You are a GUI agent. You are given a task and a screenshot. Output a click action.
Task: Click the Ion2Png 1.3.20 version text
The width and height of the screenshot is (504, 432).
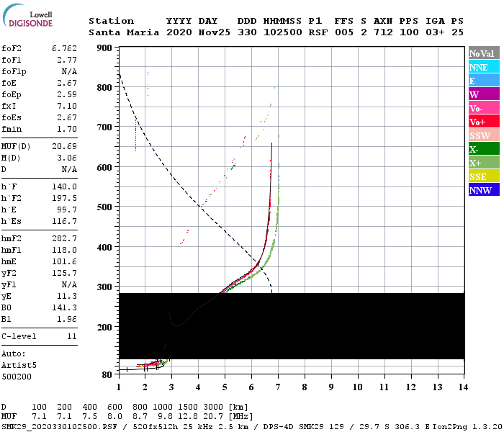(467, 427)
